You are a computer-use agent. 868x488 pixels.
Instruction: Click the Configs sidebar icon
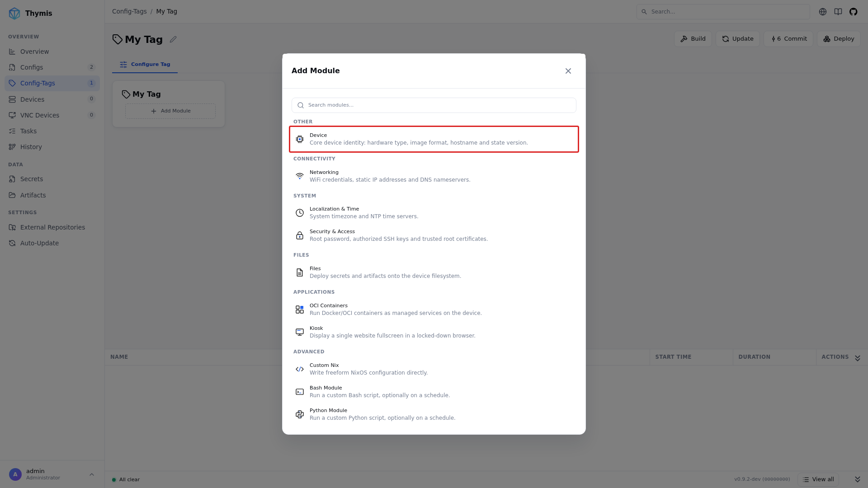point(12,67)
